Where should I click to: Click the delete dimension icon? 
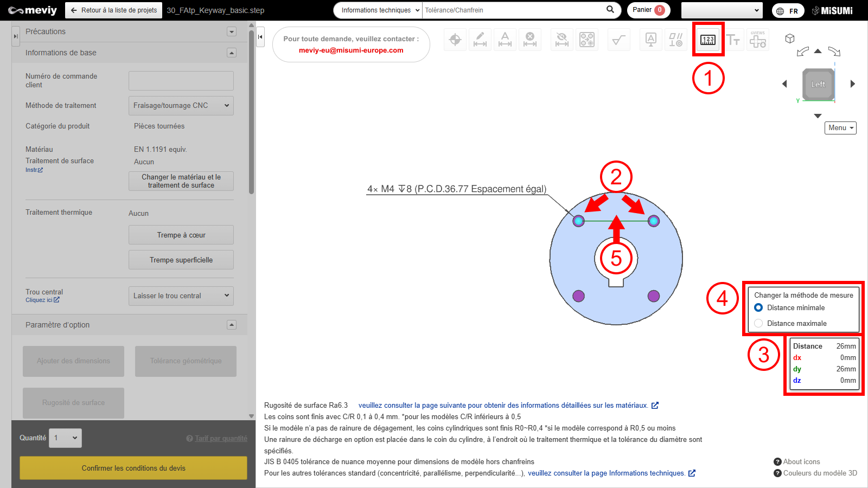(x=530, y=40)
